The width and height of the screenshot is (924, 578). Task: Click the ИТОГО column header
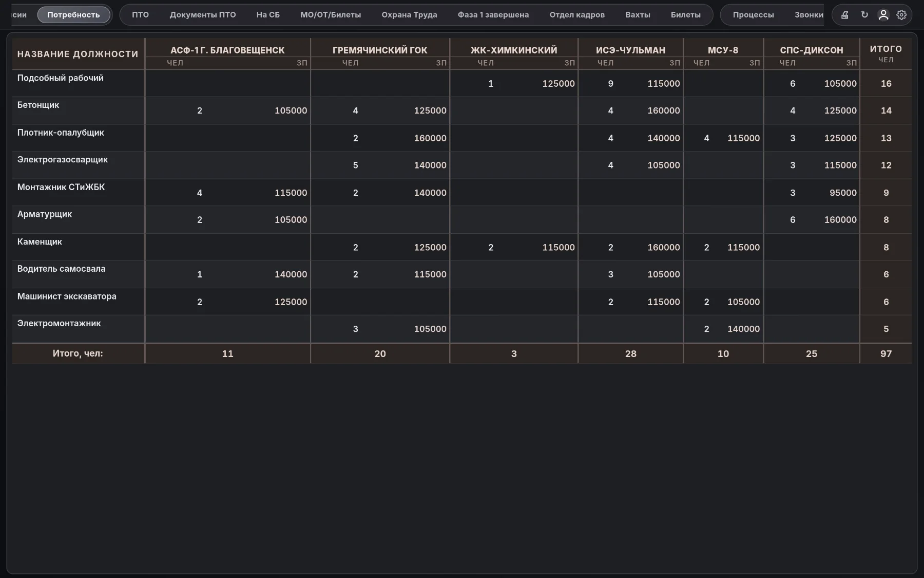click(x=886, y=53)
